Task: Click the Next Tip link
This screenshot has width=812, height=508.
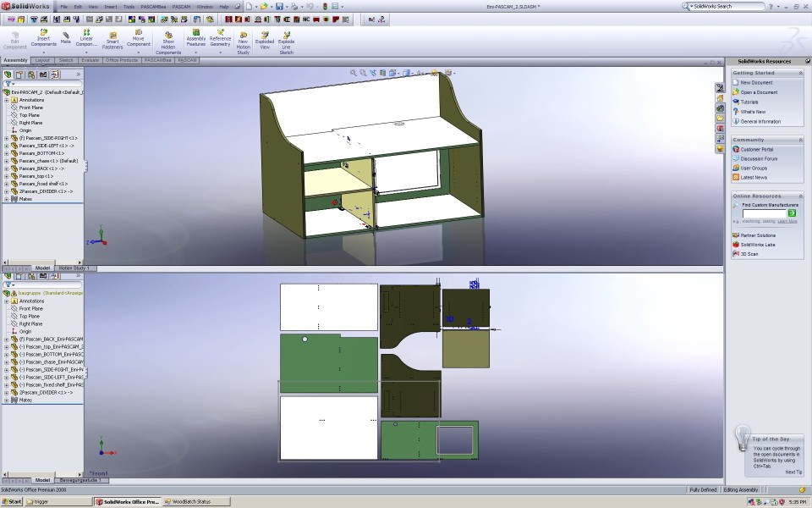Action: click(793, 472)
